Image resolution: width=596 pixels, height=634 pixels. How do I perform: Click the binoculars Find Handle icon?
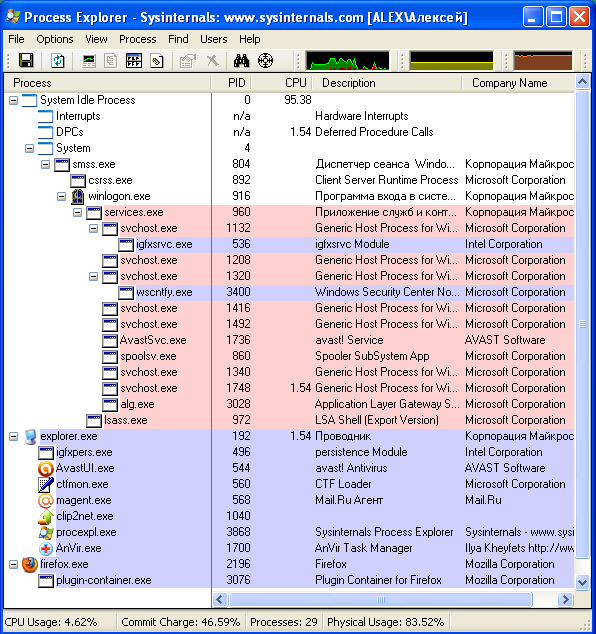(x=241, y=61)
